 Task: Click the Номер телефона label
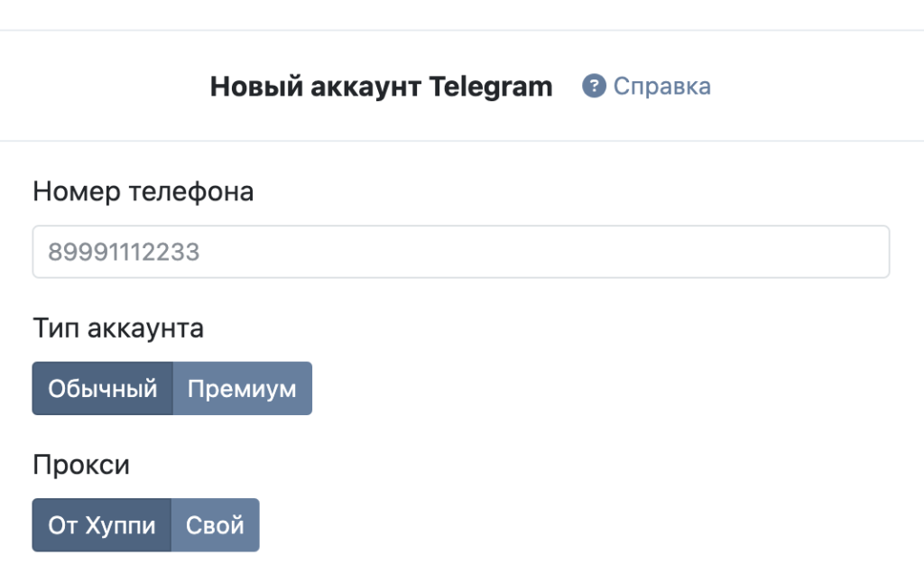143,191
